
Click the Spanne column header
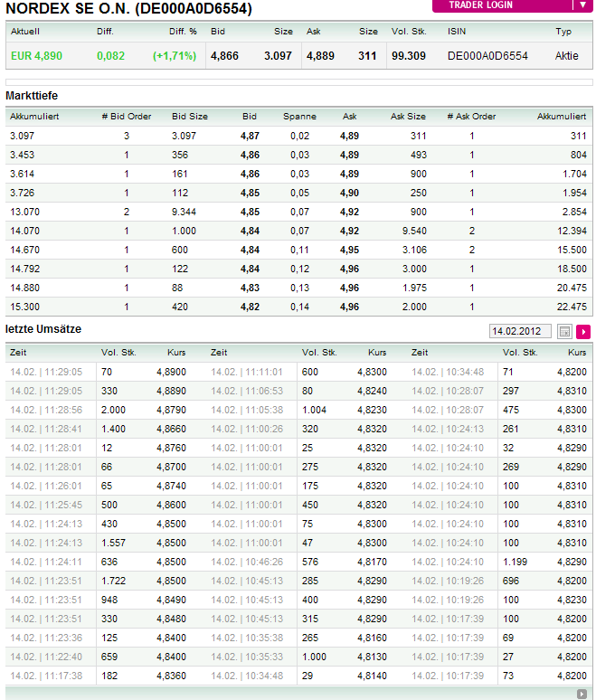(x=299, y=117)
